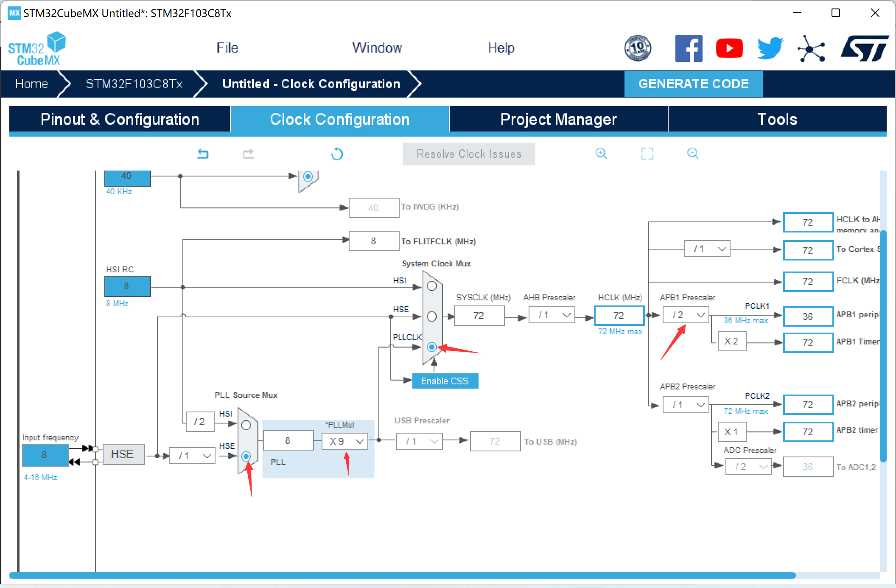Select PLLCLK radio in System Clock Mux
Viewport: 896px width, 588px height.
432,347
